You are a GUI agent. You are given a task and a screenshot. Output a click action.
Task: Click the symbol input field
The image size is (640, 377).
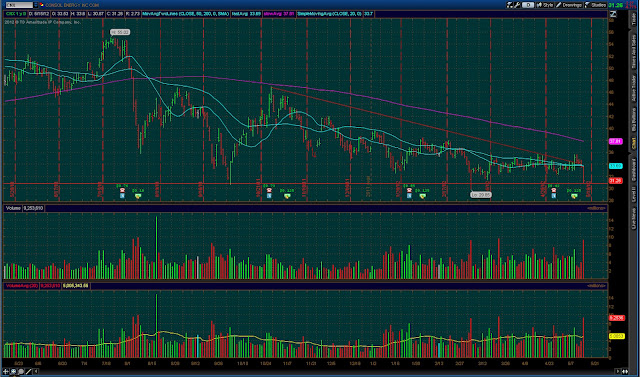point(18,5)
